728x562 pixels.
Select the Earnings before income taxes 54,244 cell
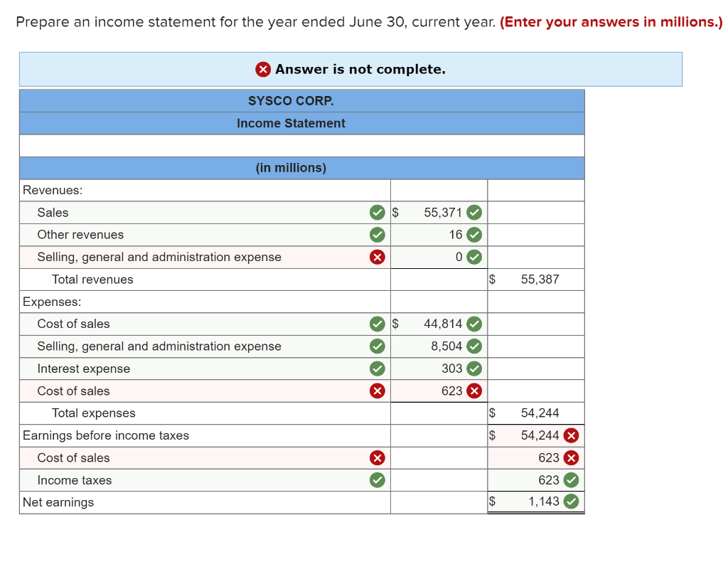tap(536, 435)
